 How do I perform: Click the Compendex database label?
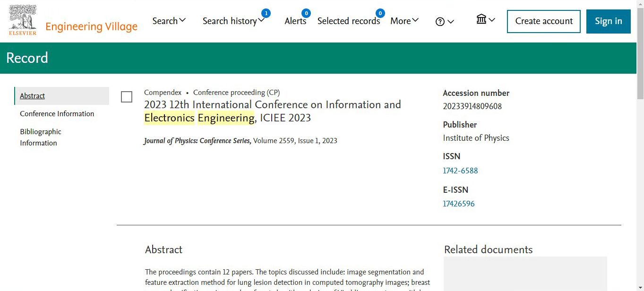(163, 93)
